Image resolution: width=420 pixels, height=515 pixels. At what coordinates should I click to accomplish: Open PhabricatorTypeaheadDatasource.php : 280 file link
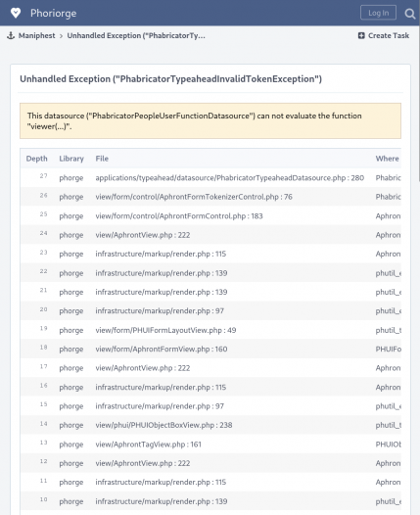coord(229,177)
